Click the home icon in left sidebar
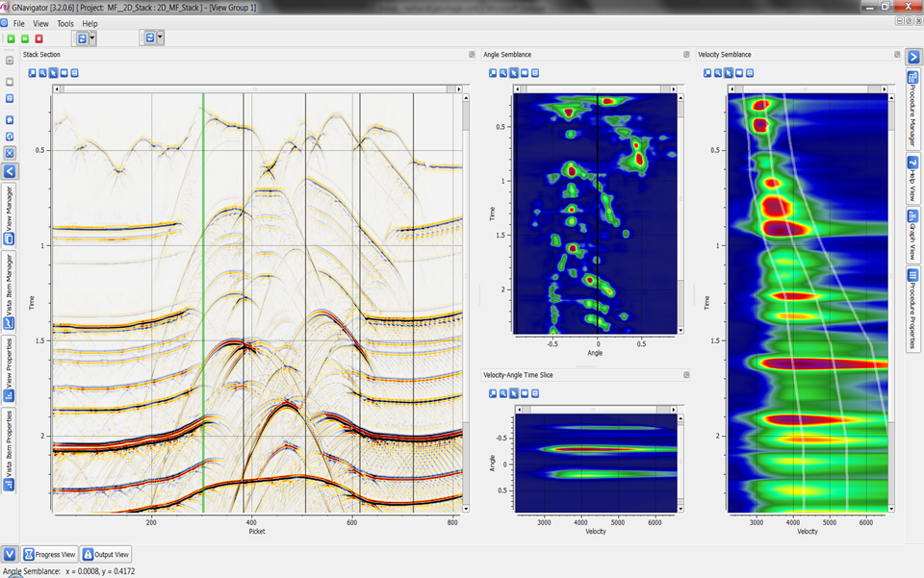Viewport: 924px width, 578px height. tap(10, 120)
